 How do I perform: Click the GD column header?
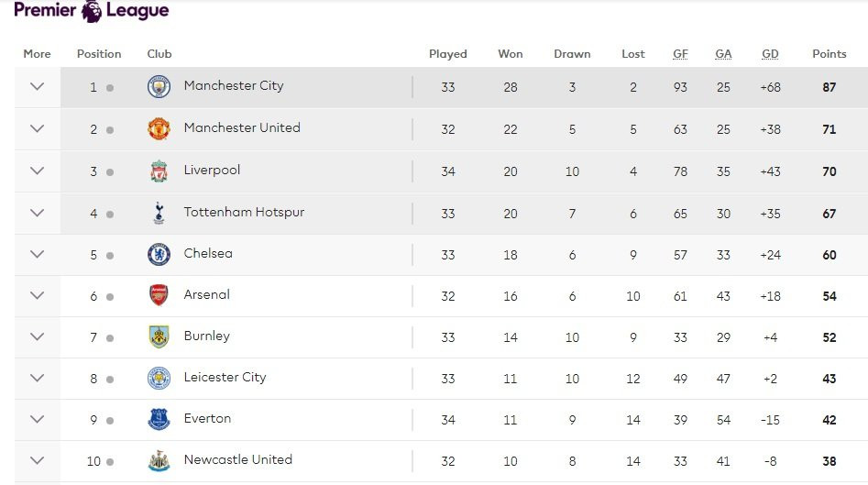click(770, 54)
